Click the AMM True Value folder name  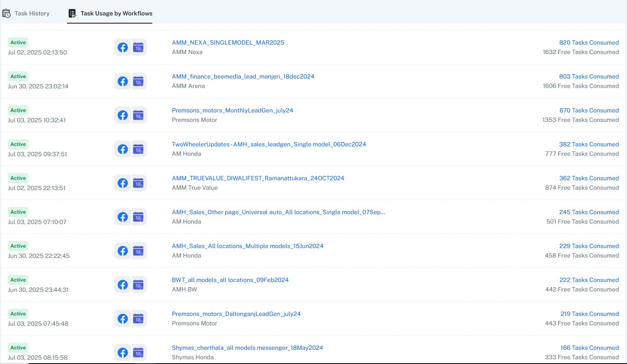[x=195, y=188]
